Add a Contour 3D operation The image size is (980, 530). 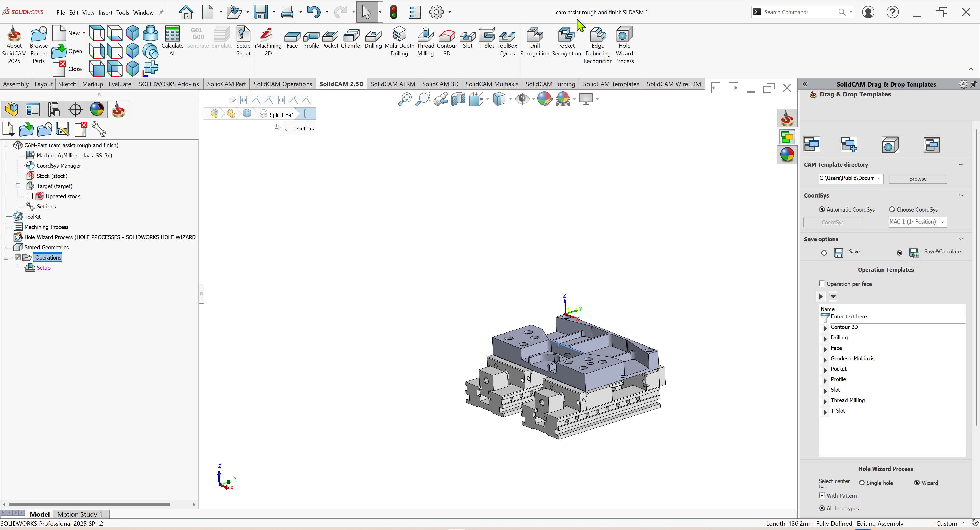pyautogui.click(x=447, y=41)
